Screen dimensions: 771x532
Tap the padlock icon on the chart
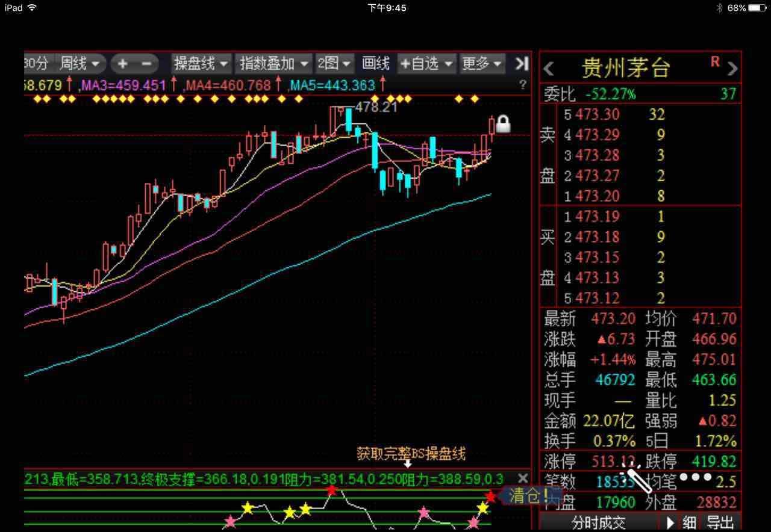coord(502,125)
